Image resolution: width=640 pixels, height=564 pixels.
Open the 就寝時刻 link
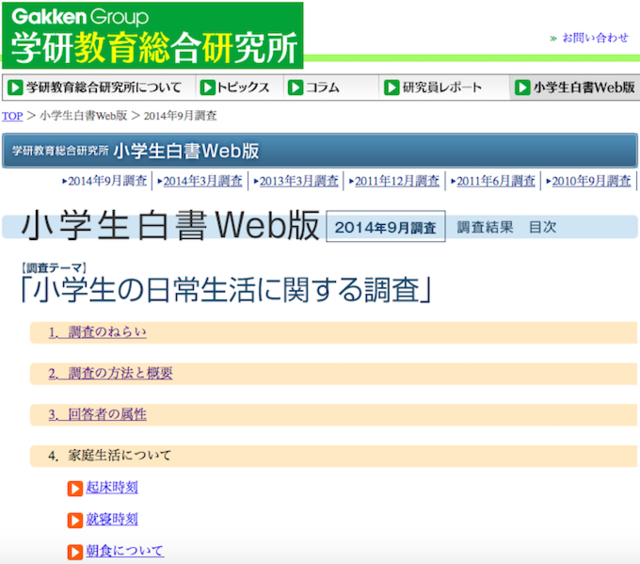[x=112, y=520]
